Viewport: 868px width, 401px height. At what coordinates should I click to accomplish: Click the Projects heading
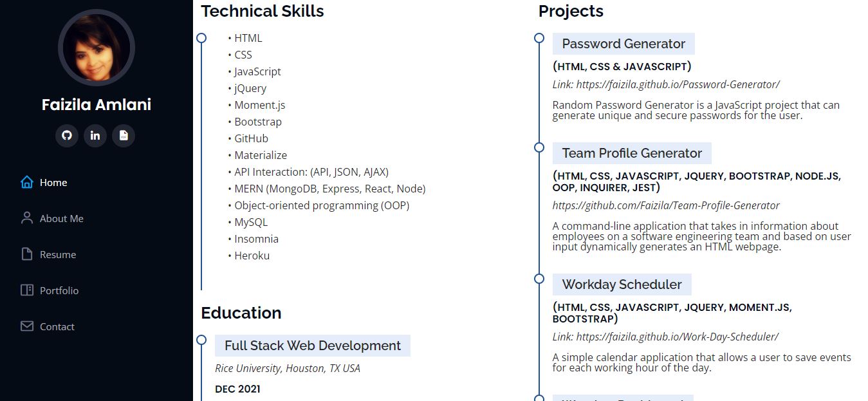pyautogui.click(x=571, y=11)
